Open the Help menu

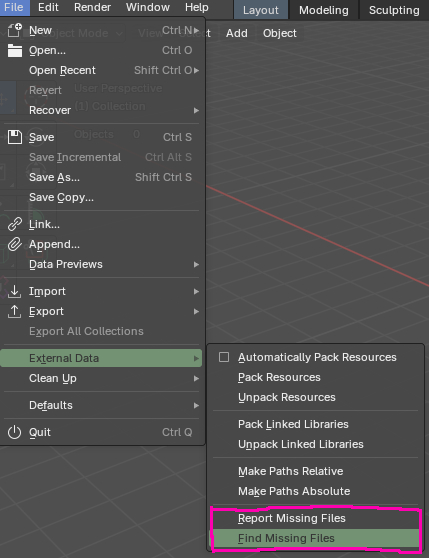pyautogui.click(x=196, y=7)
